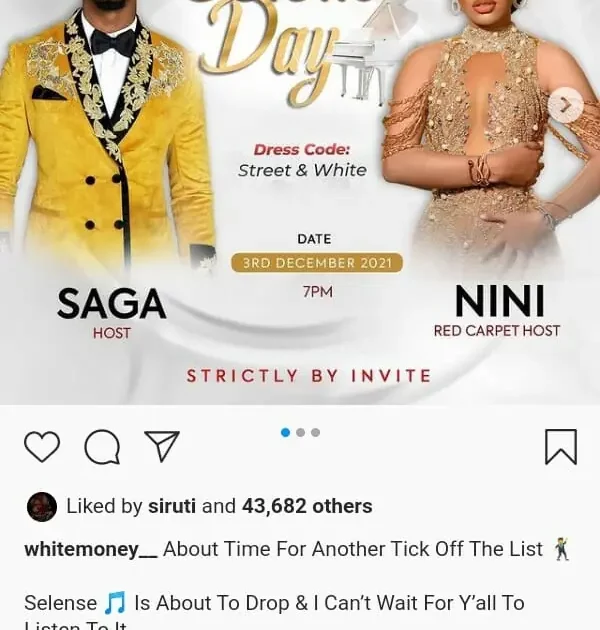Viewport: 600px width, 630px height.
Task: Tap the SAGA host name on flyer
Action: (x=112, y=304)
